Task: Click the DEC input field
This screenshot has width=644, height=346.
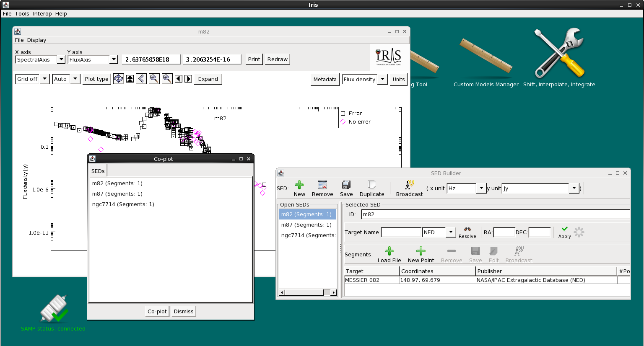Action: click(x=540, y=232)
